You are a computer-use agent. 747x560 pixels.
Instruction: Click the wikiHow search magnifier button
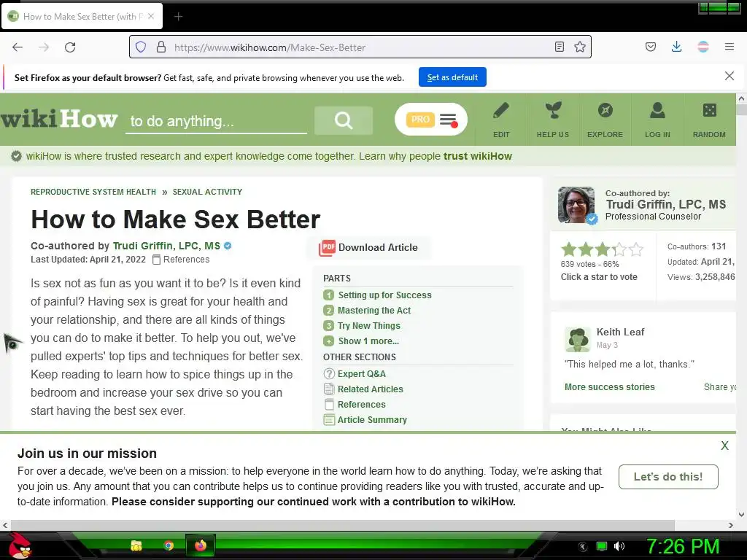(x=344, y=120)
